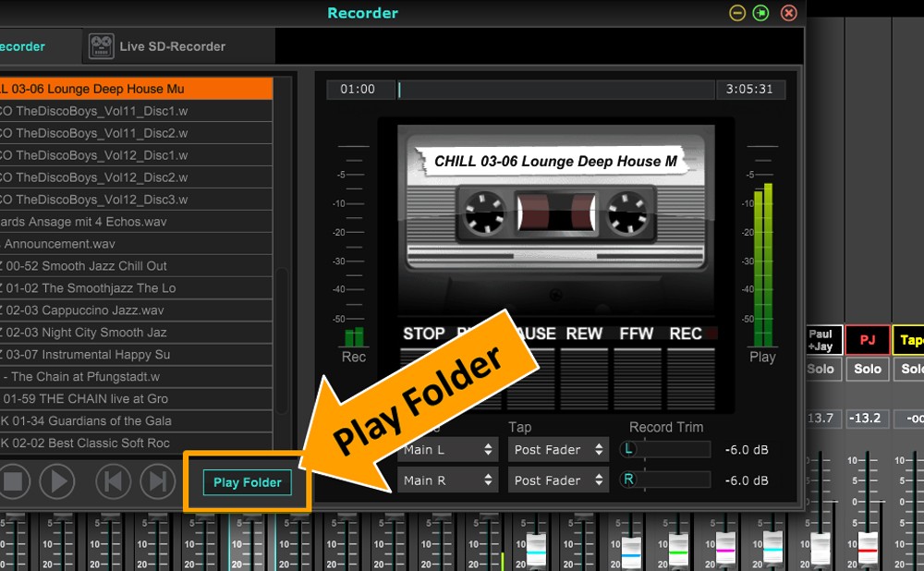Open the Main L source dropdown
The width and height of the screenshot is (924, 571).
click(x=449, y=450)
